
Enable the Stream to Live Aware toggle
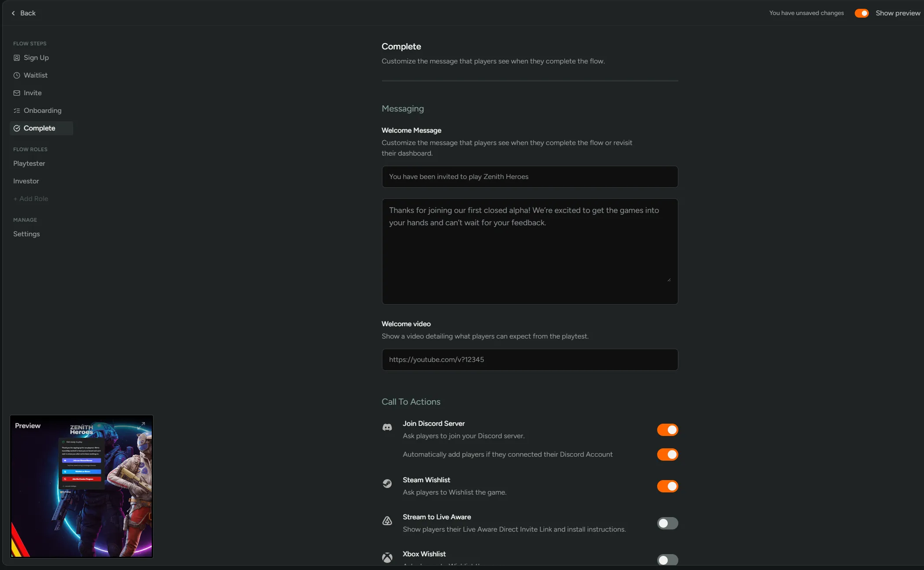pyautogui.click(x=667, y=523)
